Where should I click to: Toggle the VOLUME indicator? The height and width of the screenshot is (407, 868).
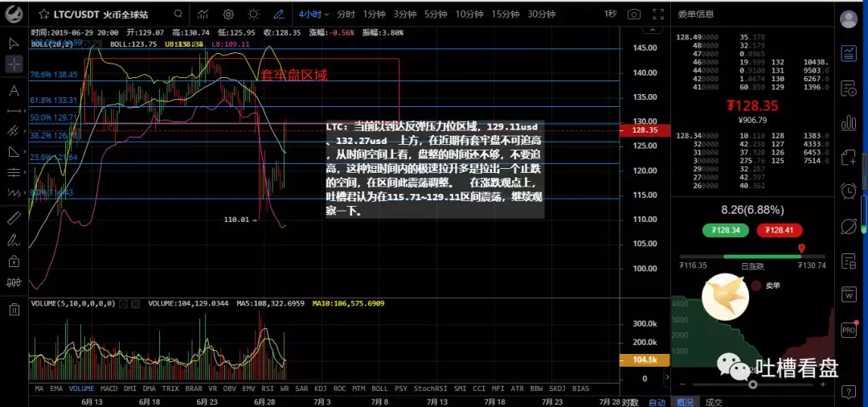[x=81, y=388]
